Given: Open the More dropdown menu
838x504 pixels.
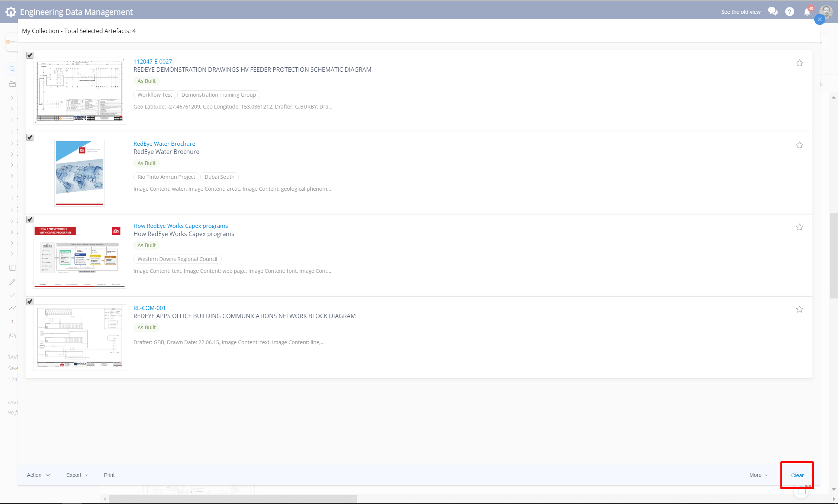Looking at the screenshot, I should pos(759,475).
